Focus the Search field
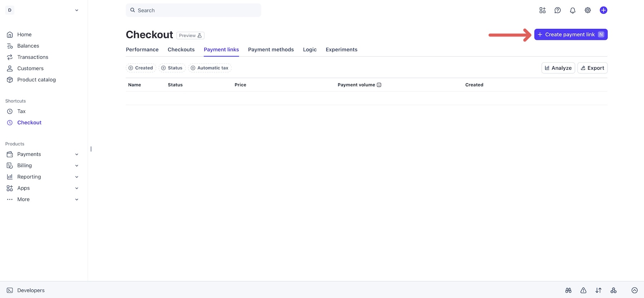Viewport: 644px width, 298px height. [x=194, y=10]
